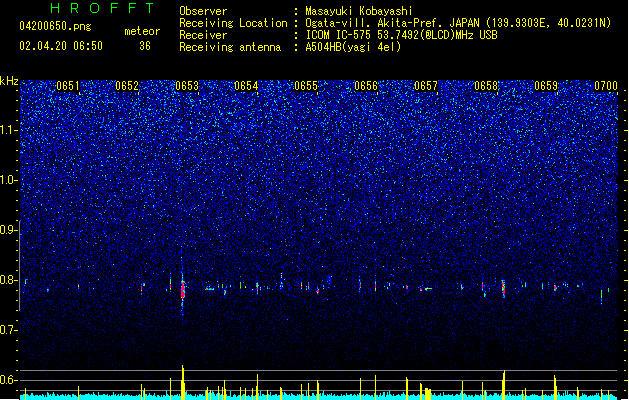Click the Receiving antenna label
Viewport: 629px width, 400px height.
(x=230, y=47)
